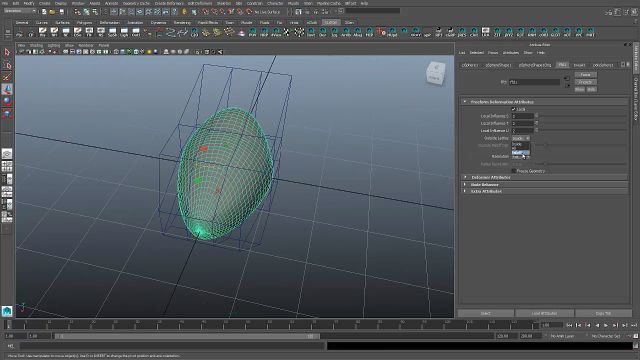Click node input connection arrow beside ffd1
This screenshot has height=360, width=640.
click(567, 78)
